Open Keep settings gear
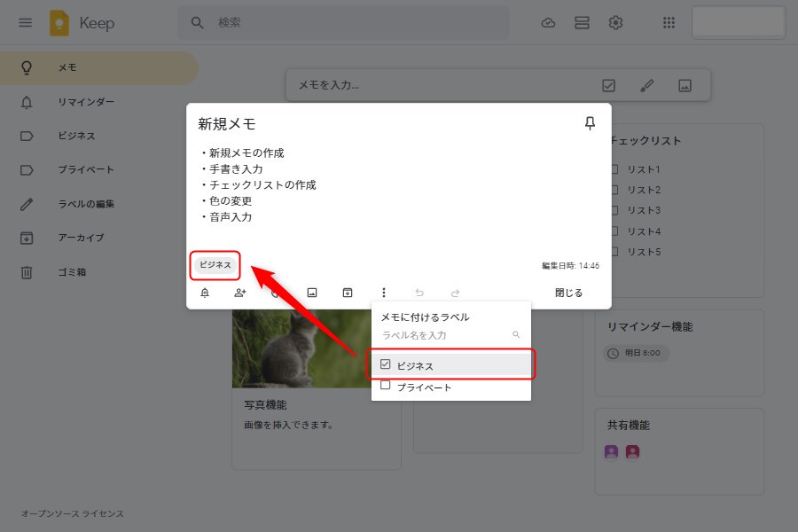This screenshot has height=532, width=798. click(x=615, y=23)
